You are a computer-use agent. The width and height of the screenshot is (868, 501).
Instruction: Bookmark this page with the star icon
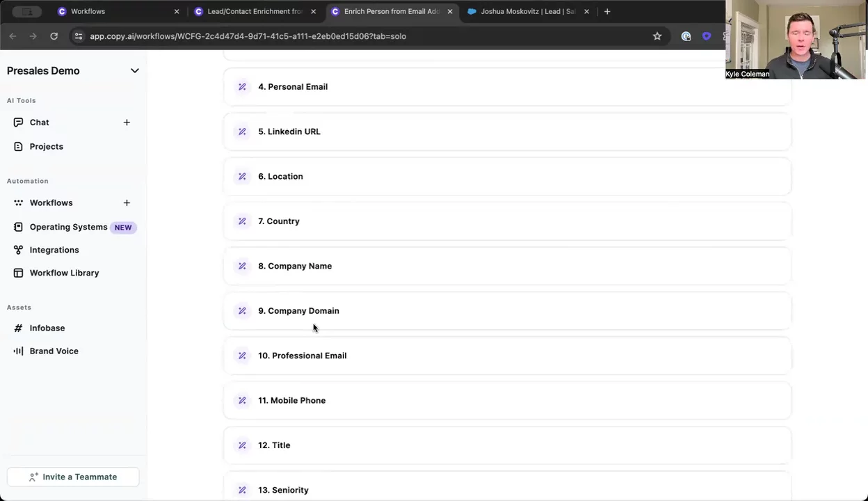point(657,36)
